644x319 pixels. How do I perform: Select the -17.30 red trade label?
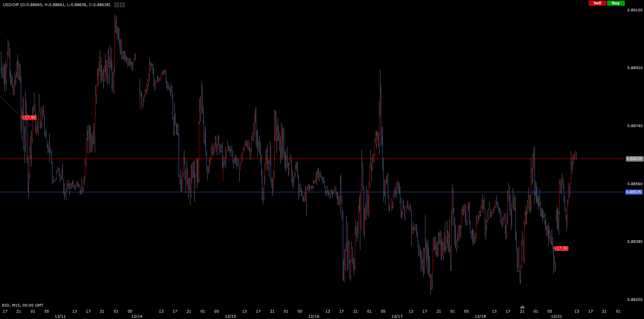(x=561, y=249)
